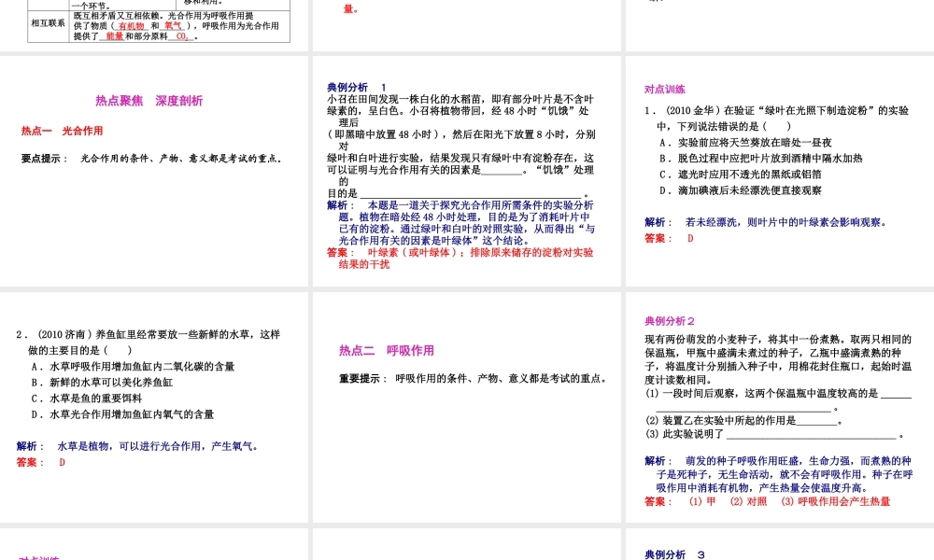
Task: Click the pink heading 热点二 呼吸作用
Action: [387, 351]
